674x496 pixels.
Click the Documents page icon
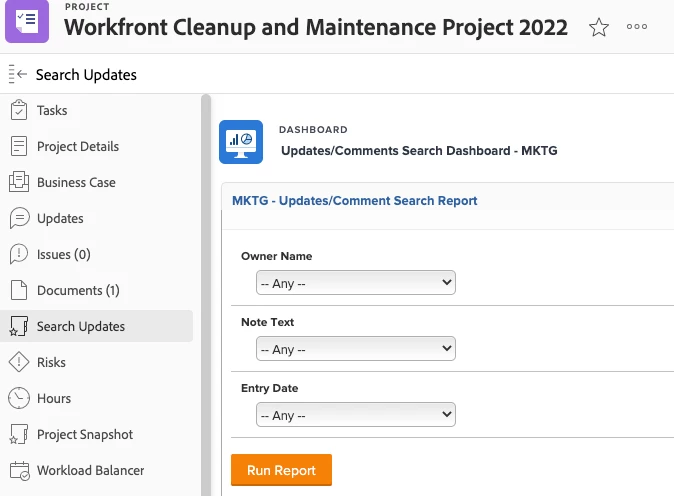(19, 290)
